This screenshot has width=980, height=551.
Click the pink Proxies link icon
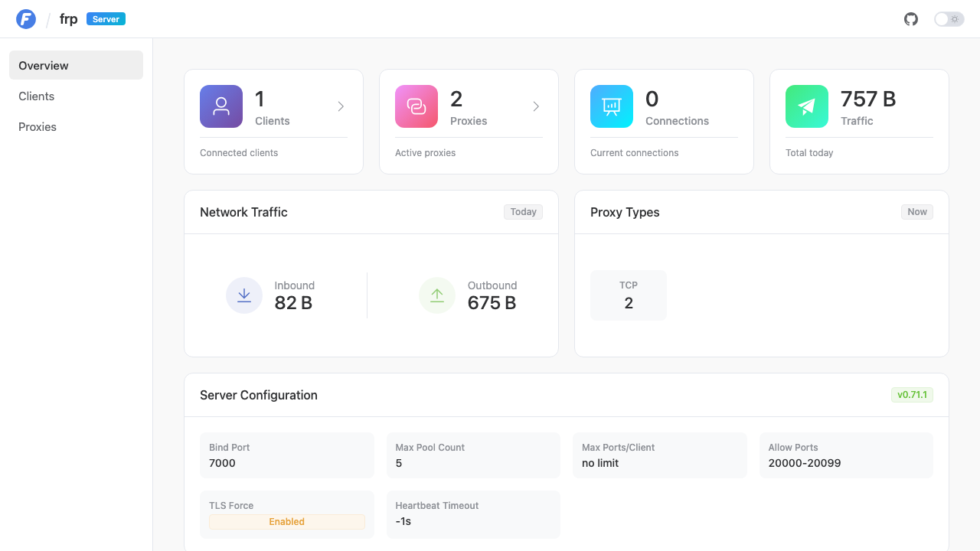click(x=416, y=106)
